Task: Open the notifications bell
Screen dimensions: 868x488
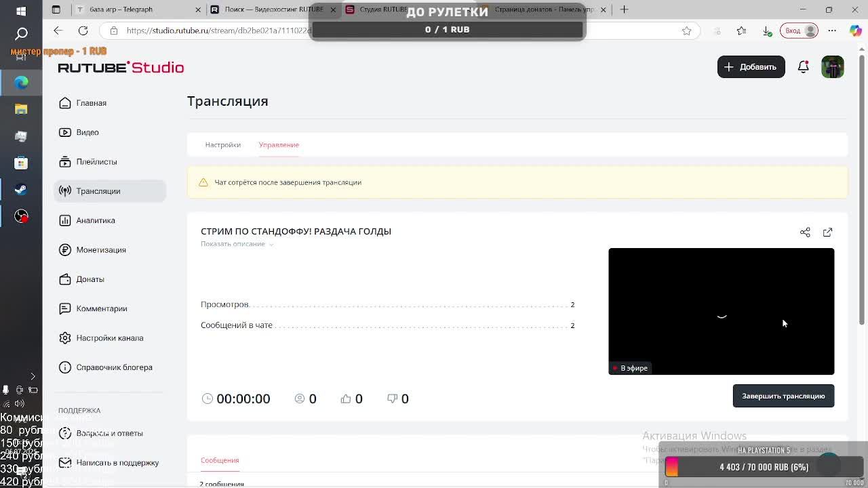Action: pyautogui.click(x=803, y=67)
